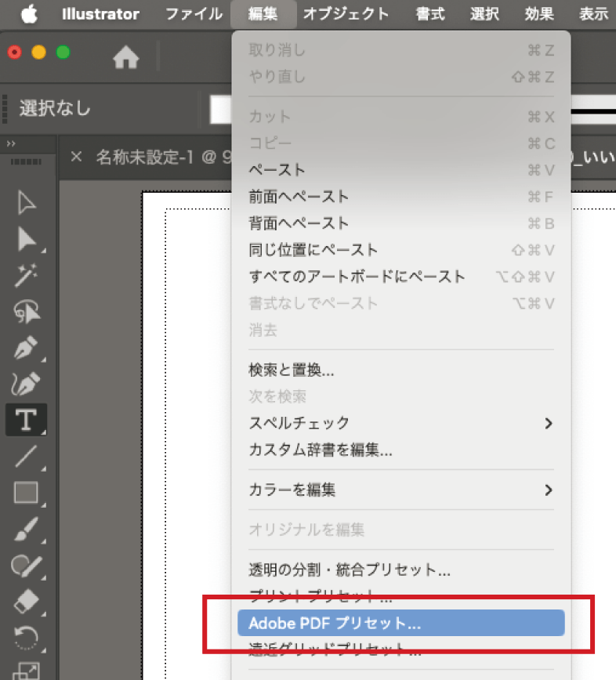The width and height of the screenshot is (616, 680).
Task: Choose 前面へペースト menu item
Action: [x=401, y=197]
